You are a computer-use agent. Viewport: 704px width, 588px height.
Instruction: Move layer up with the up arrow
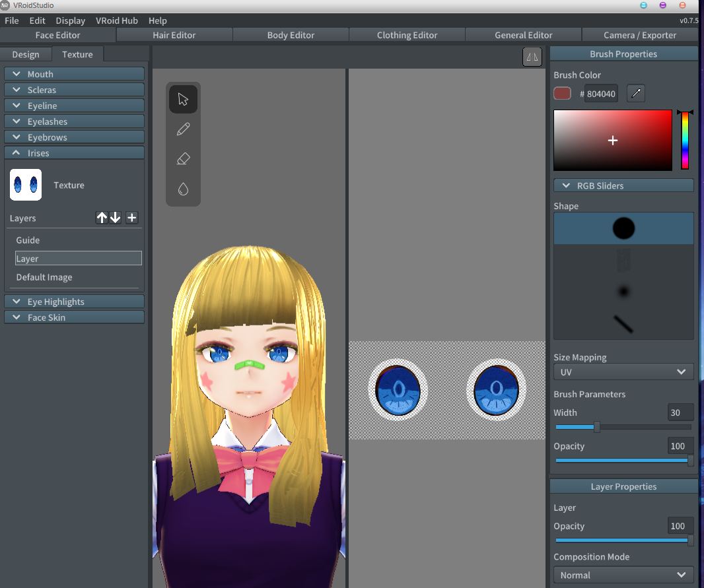(x=102, y=218)
